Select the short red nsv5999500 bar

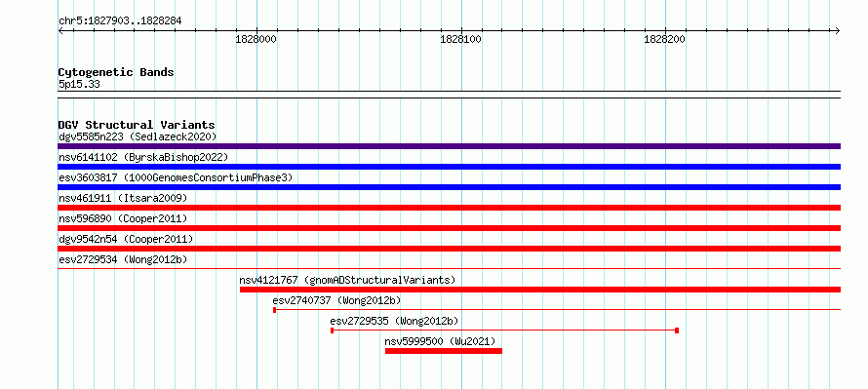coord(444,351)
